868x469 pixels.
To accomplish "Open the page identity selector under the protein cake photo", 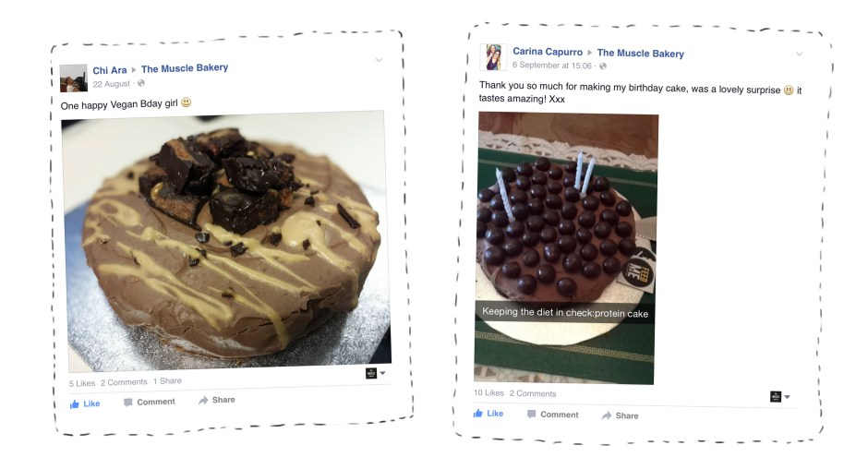I will [780, 396].
